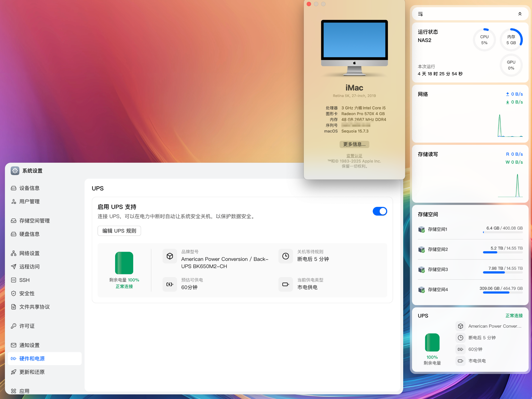Switch to the Network Settings menu item

(x=29, y=253)
